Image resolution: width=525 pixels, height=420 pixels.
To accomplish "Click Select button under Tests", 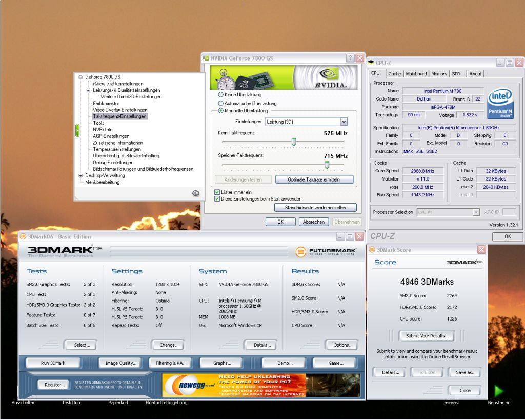I will (82, 345).
